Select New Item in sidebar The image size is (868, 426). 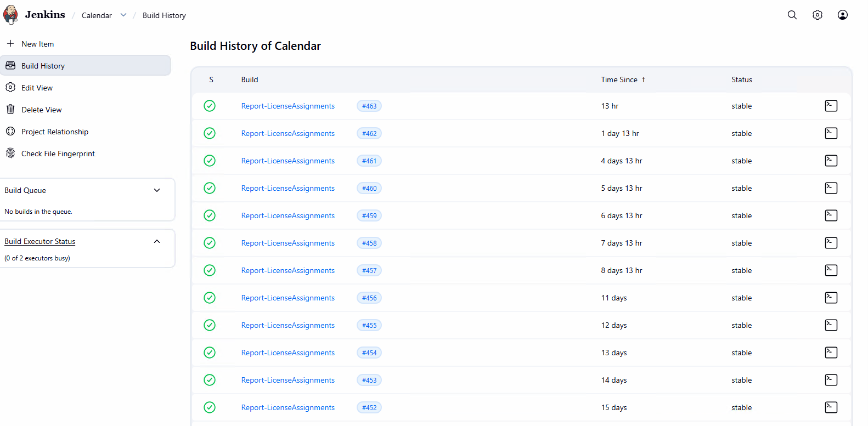37,44
